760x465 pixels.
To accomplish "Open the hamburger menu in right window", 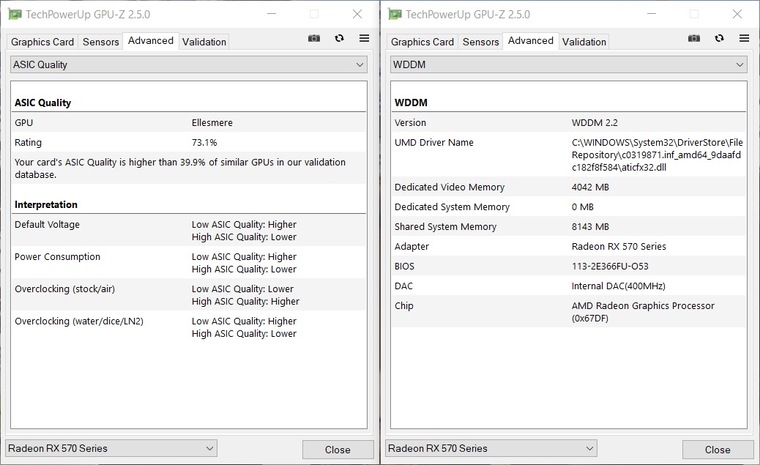I will (x=744, y=38).
